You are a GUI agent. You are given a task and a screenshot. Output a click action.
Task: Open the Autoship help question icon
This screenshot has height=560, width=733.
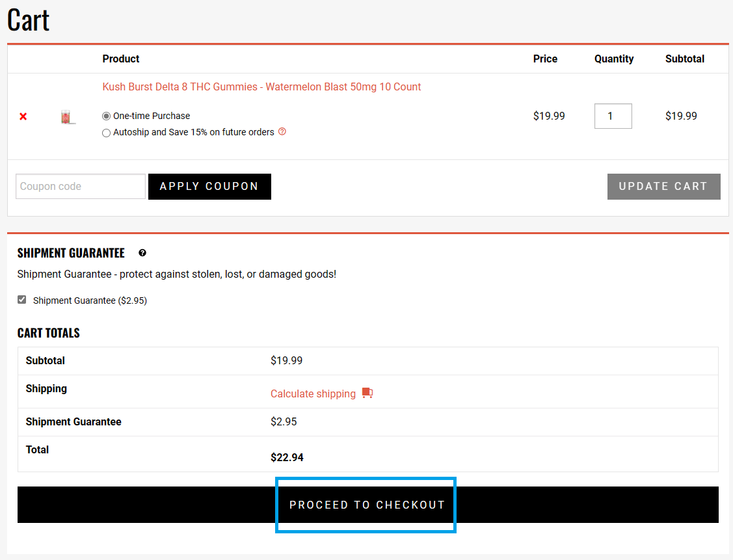282,131
